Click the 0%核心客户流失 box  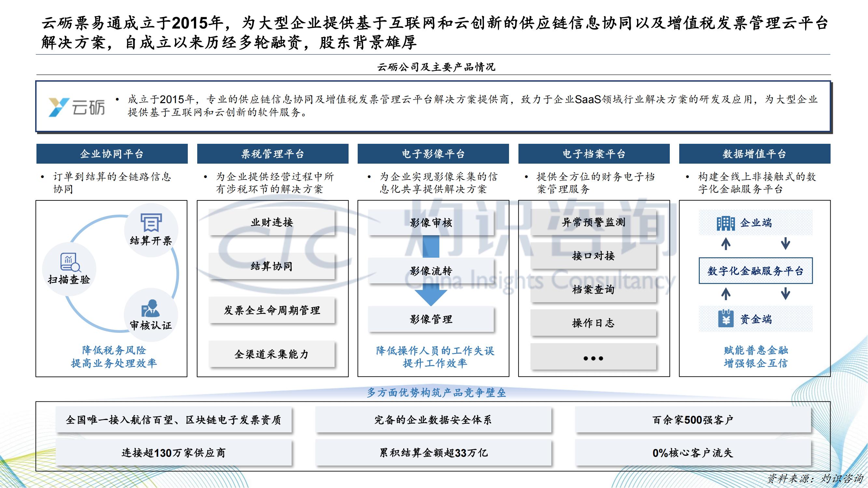(693, 453)
